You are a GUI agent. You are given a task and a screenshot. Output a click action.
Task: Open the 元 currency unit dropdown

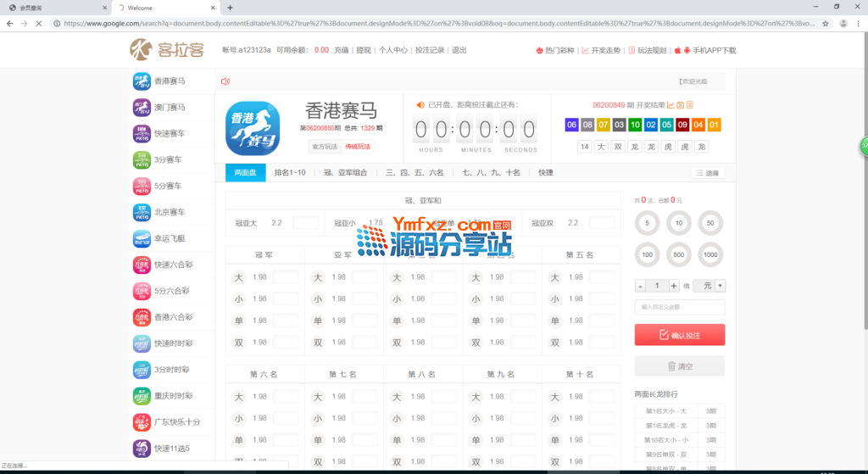(709, 286)
